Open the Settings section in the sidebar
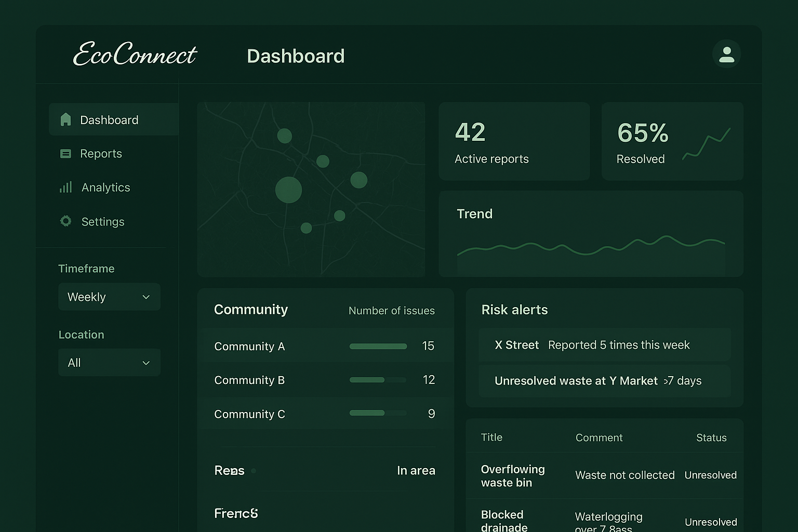 [102, 221]
